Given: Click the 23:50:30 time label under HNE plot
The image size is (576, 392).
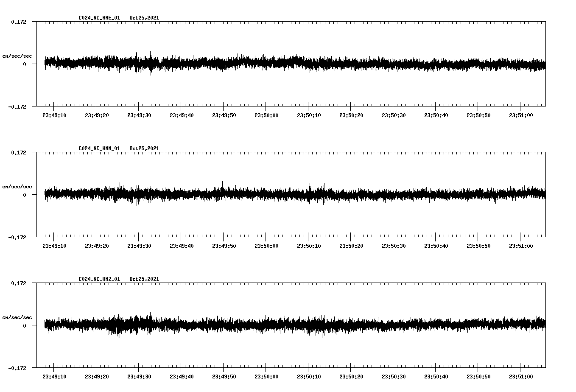Looking at the screenshot, I should point(393,115).
